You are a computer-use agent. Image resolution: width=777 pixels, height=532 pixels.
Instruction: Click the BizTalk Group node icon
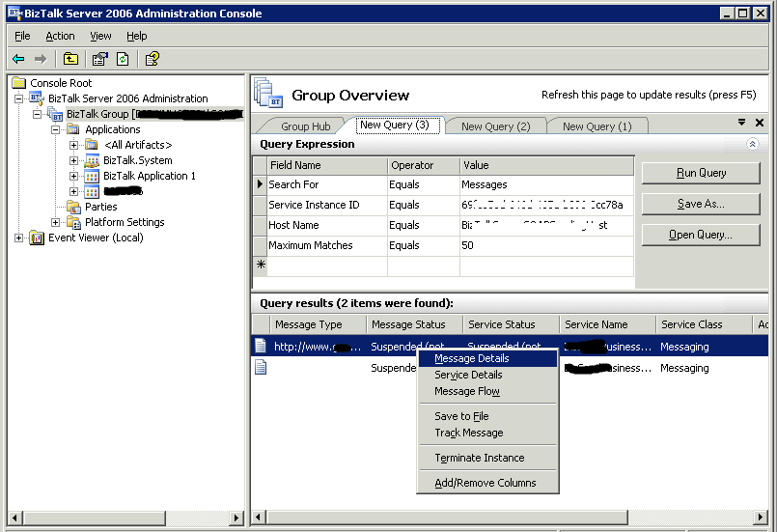(55, 114)
